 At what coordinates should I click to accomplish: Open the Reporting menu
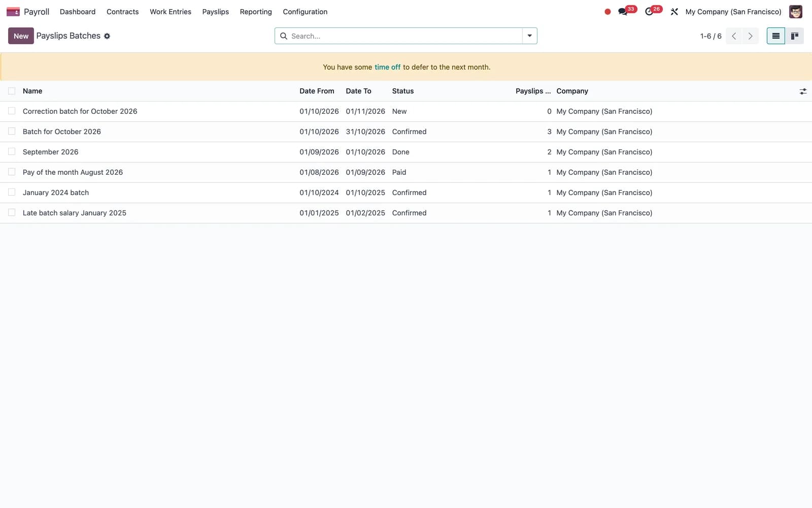[x=256, y=12]
